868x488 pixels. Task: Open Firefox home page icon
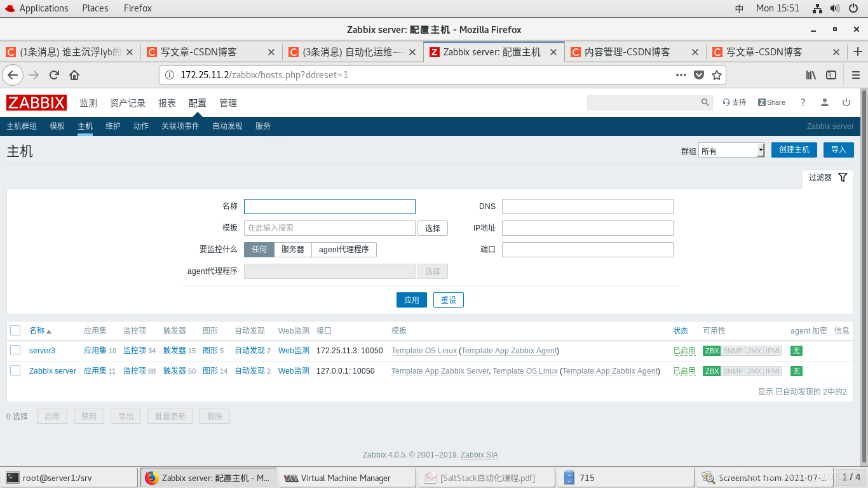coord(74,75)
